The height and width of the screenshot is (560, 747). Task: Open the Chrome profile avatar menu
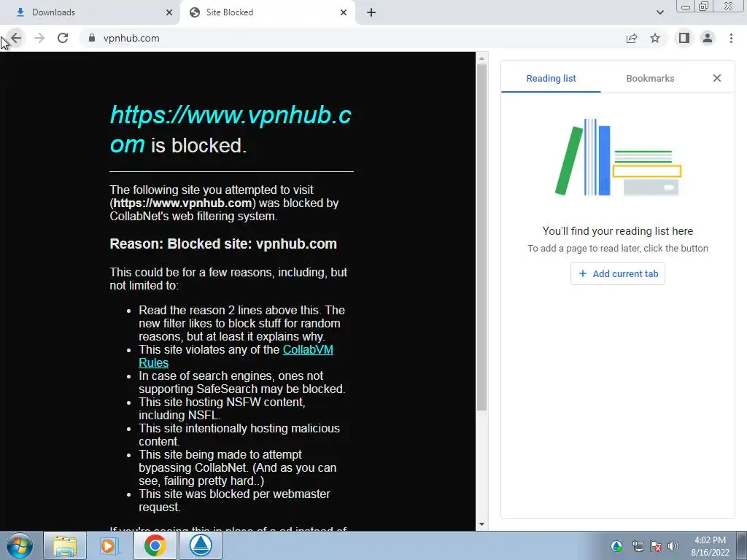click(x=708, y=38)
